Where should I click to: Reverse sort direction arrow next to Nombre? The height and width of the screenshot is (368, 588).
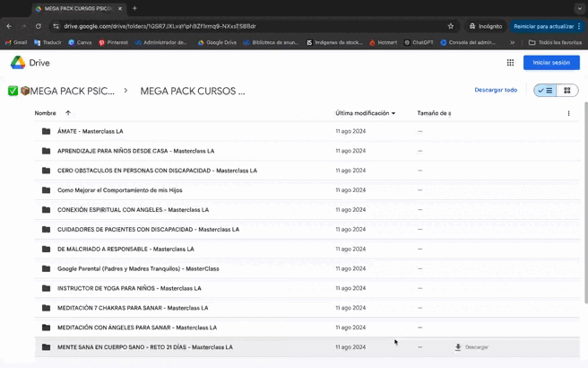[x=67, y=113]
